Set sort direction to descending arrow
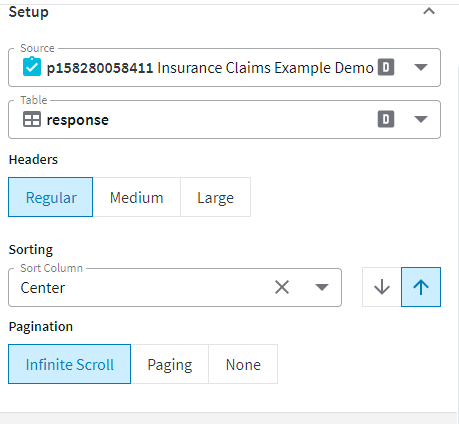 pos(382,287)
